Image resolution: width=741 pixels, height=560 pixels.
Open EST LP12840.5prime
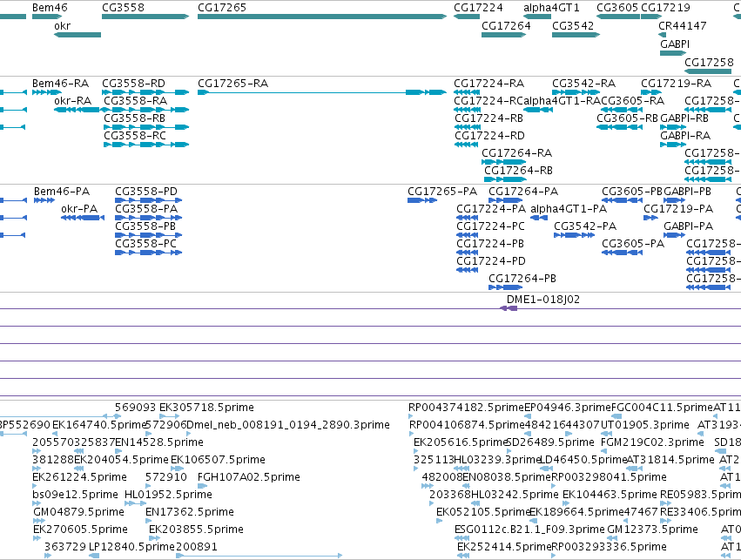(131, 547)
